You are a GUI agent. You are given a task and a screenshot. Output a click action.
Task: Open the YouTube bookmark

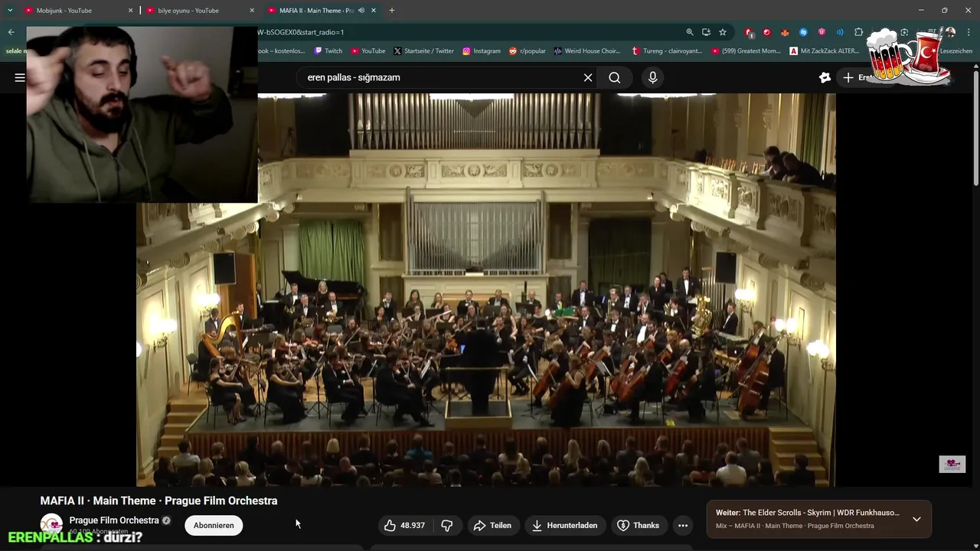click(368, 51)
